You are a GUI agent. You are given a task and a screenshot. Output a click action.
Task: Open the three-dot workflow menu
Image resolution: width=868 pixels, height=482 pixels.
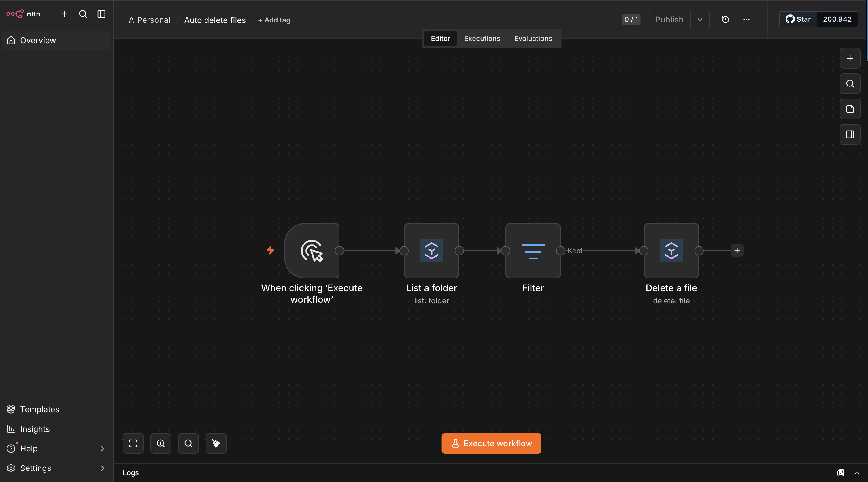pos(746,19)
